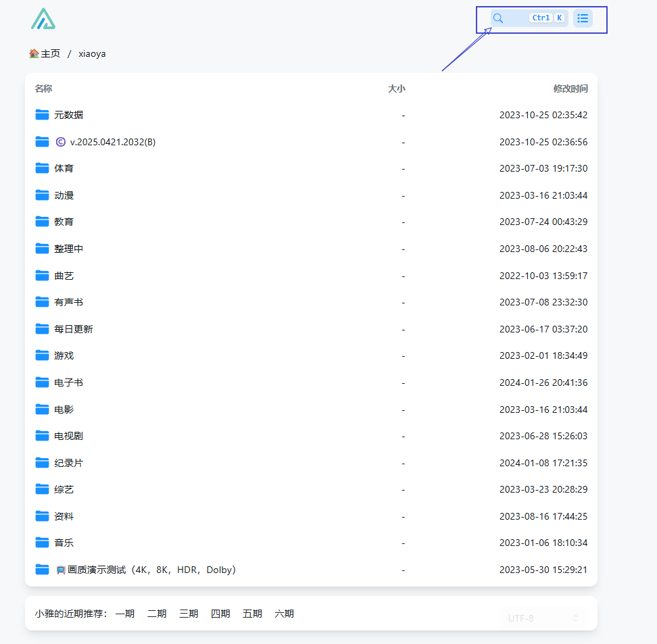
Task: Click the date 2023-10-25 02:35:42
Action: (543, 115)
